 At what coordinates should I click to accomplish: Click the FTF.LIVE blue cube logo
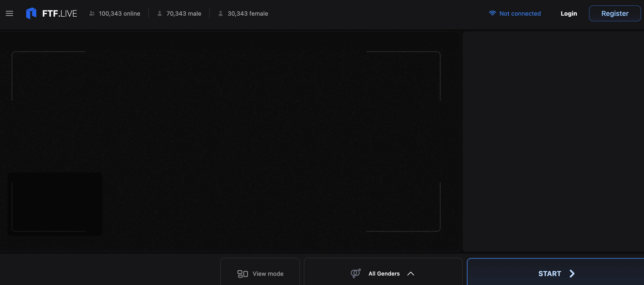coord(31,13)
